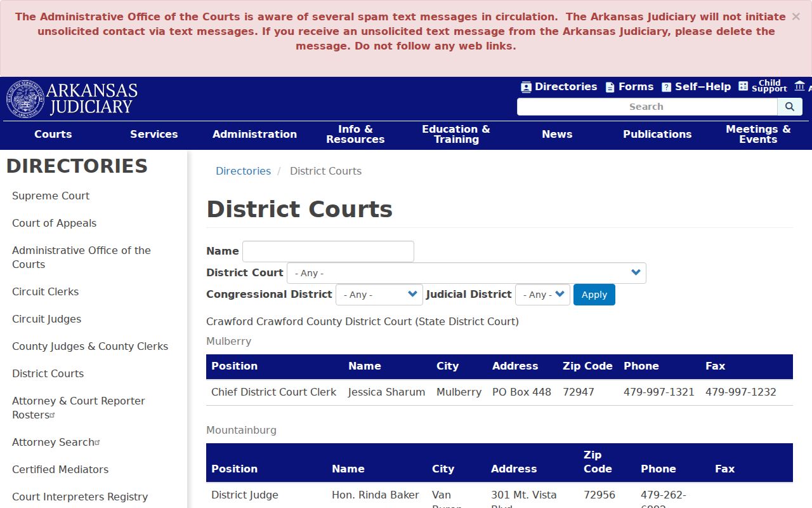Open the Meetings & Events menu
The image size is (812, 508).
pyautogui.click(x=758, y=134)
